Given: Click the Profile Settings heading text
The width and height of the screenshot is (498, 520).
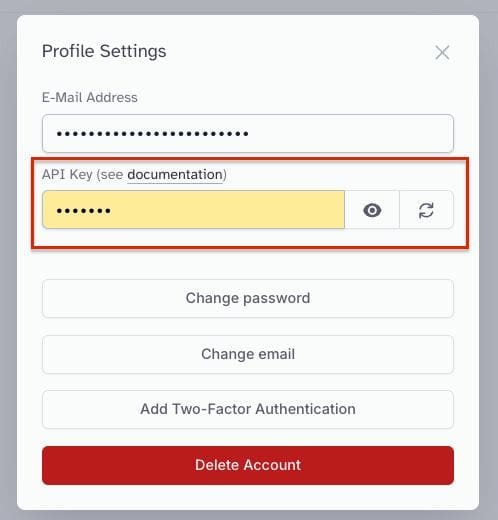Looking at the screenshot, I should (104, 51).
